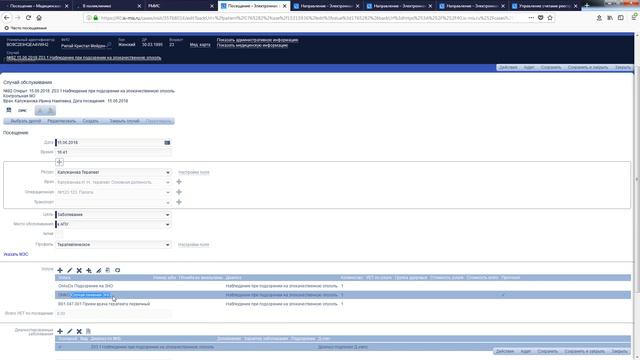Click Закрыть in the bottom toolbar
This screenshot has width=640, height=360.
[x=620, y=351]
